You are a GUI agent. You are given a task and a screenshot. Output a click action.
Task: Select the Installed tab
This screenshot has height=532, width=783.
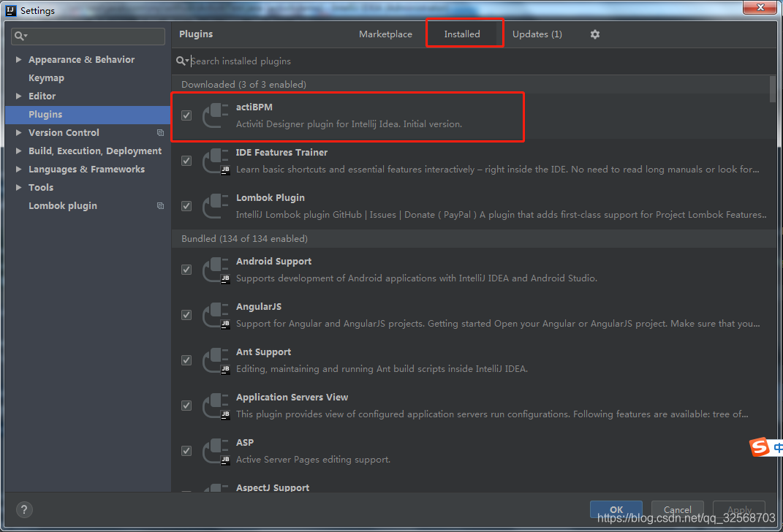[462, 34]
